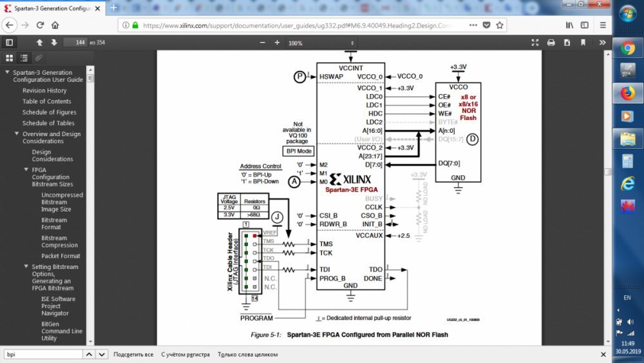644x363 pixels.
Task: Open BitGen Command Line Utility entry
Action: point(62,331)
